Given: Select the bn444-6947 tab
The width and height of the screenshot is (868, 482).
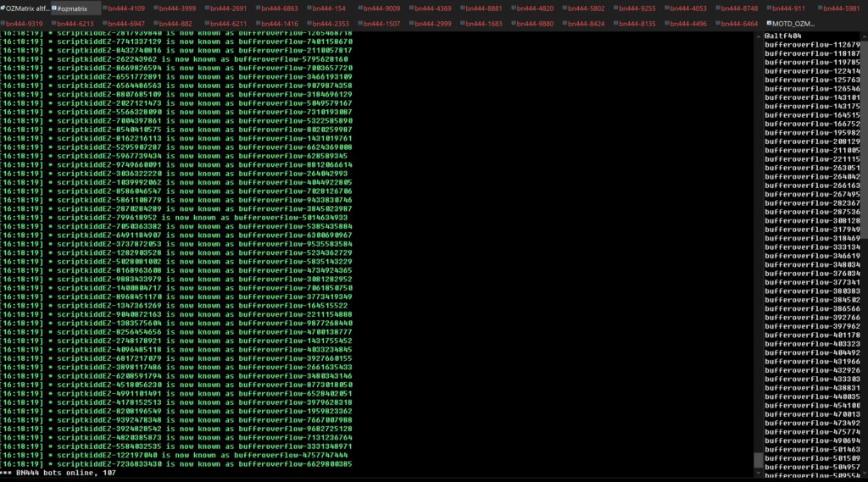Looking at the screenshot, I should 124,24.
